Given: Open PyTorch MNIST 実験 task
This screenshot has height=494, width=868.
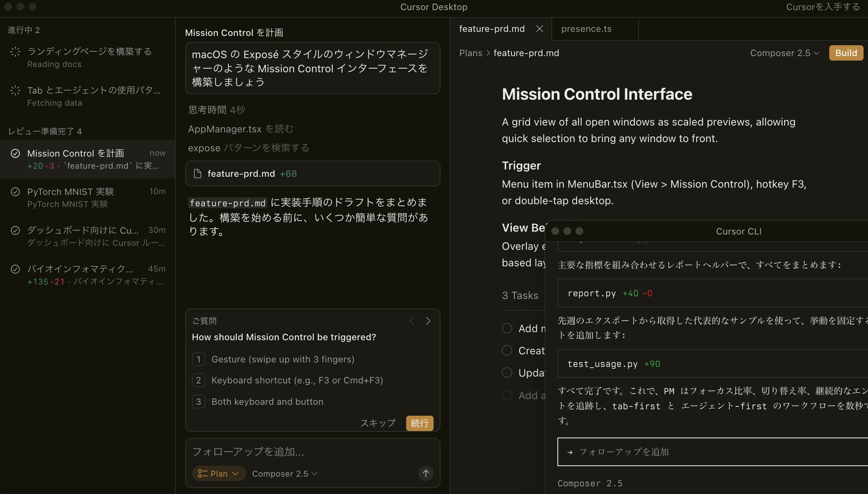Looking at the screenshot, I should click(x=88, y=198).
